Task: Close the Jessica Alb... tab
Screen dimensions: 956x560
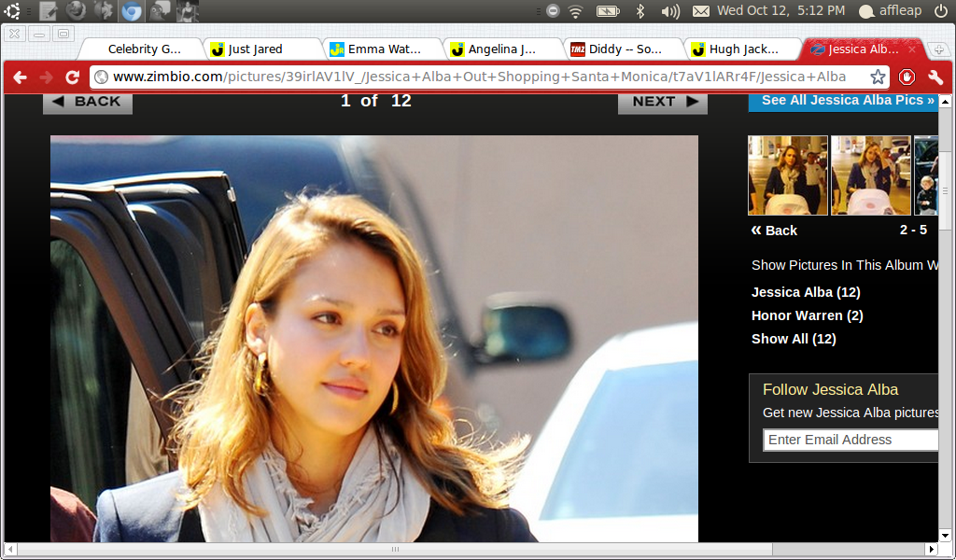Action: pos(912,49)
